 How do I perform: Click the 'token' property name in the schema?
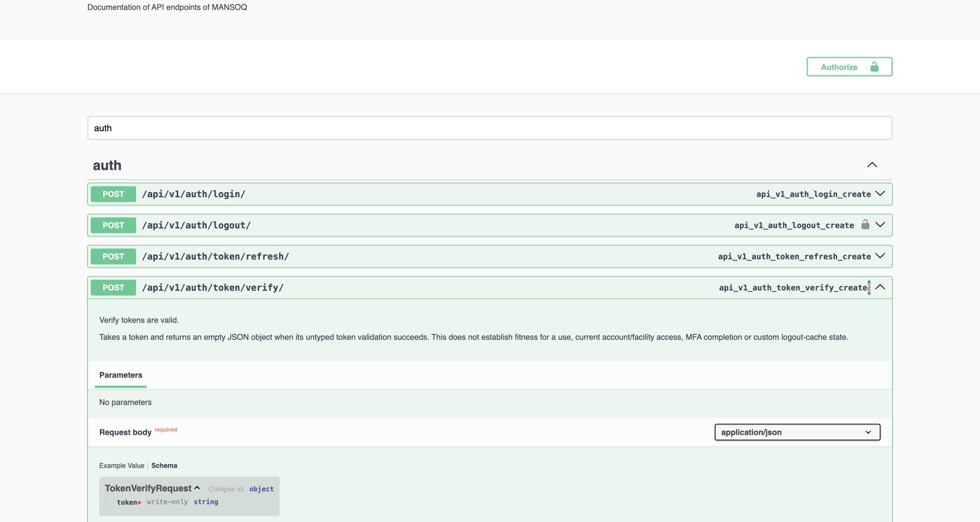(x=127, y=502)
